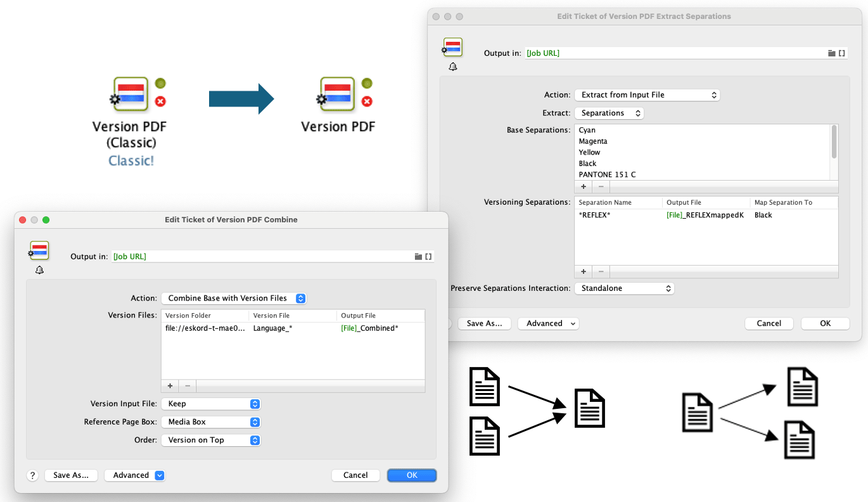Viewport: 868px width, 502px height.
Task: Click Cancel in Extract Separations dialog
Action: click(x=769, y=323)
